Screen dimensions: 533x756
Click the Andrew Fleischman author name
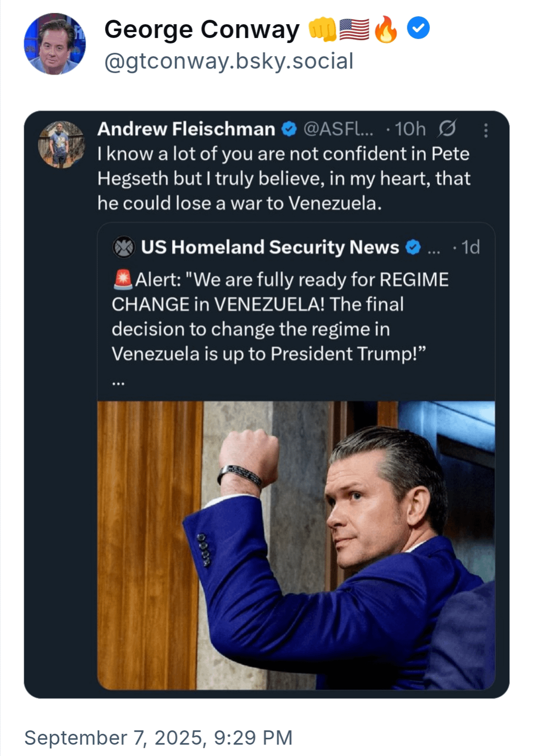(x=186, y=129)
